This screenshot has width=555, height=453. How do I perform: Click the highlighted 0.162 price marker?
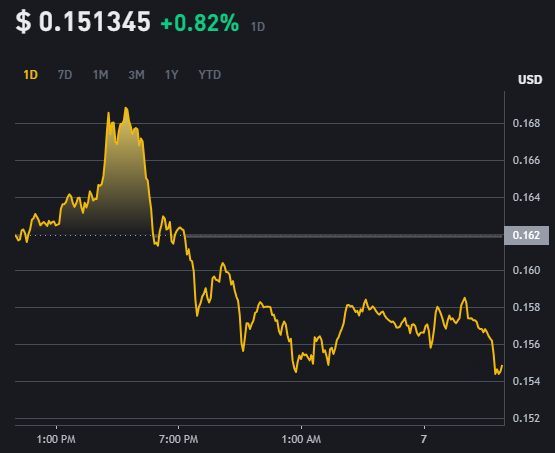pyautogui.click(x=526, y=235)
